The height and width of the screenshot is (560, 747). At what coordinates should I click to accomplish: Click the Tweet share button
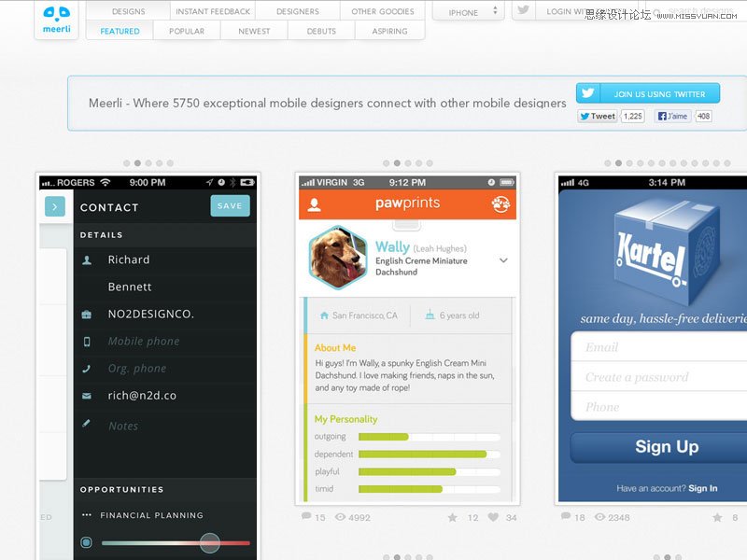point(598,116)
